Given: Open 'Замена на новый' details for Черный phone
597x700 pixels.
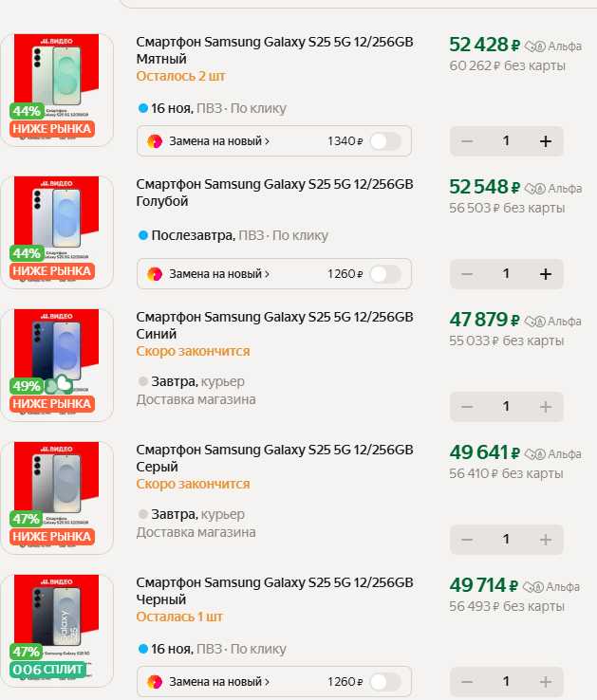Looking at the screenshot, I should pyautogui.click(x=219, y=681).
